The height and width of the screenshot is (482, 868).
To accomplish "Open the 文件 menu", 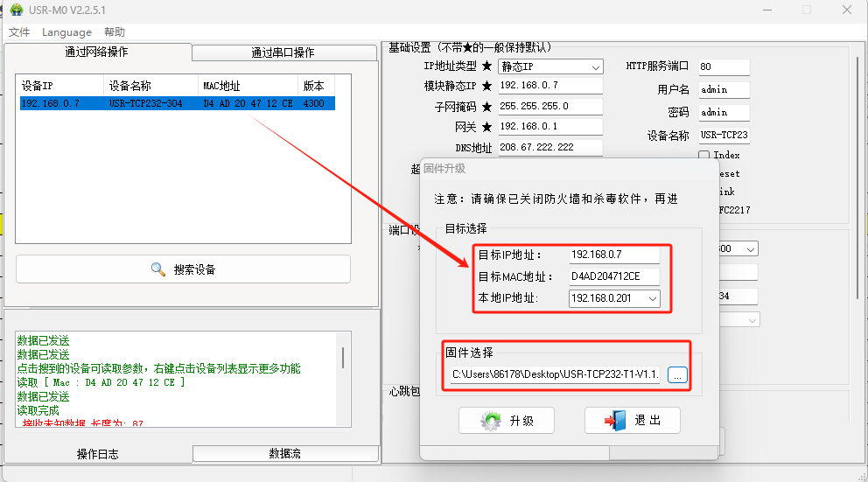I will [19, 32].
